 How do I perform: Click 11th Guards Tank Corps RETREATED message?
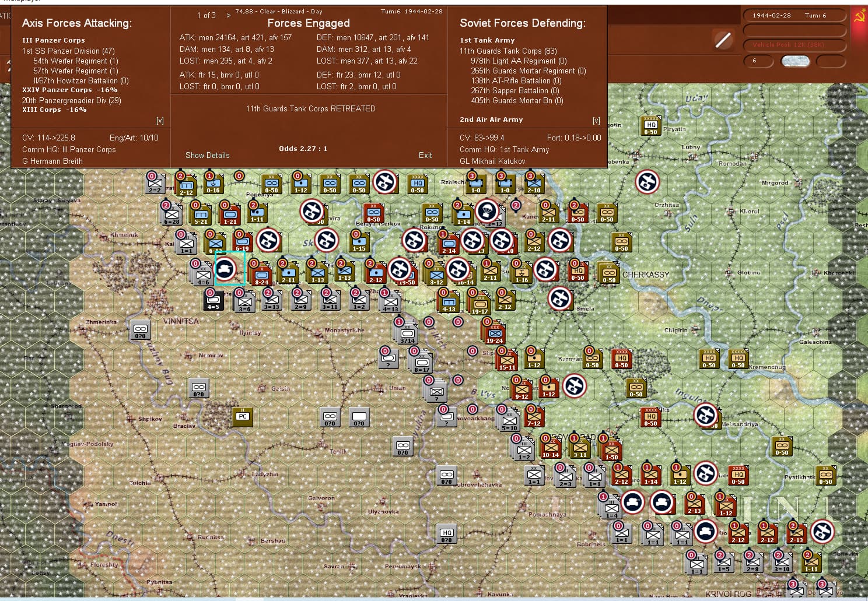(x=310, y=108)
